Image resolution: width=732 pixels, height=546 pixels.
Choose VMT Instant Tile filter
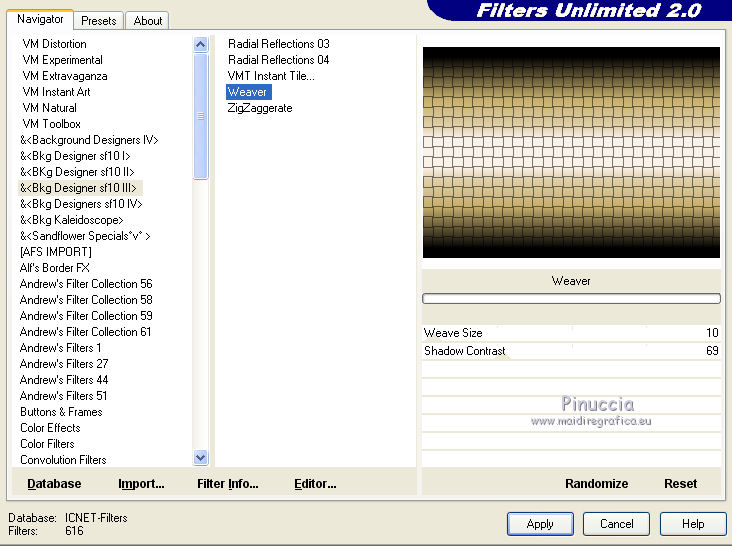point(271,76)
